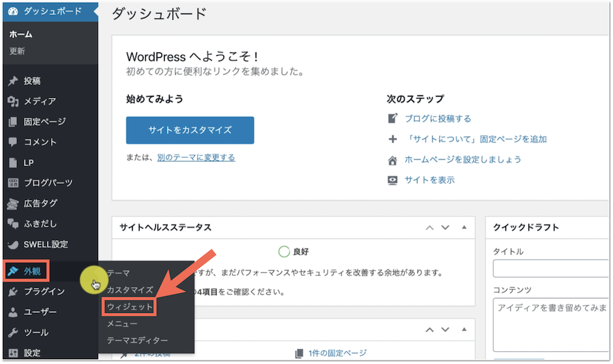Click the user icon beside ユーザー
This screenshot has width=613, height=364.
[x=13, y=312]
